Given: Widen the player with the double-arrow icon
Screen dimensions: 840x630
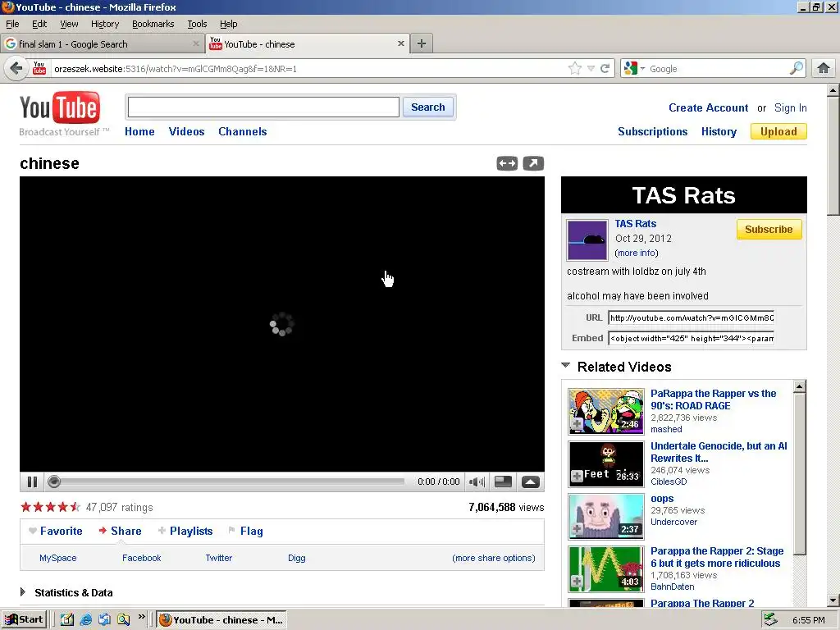Looking at the screenshot, I should [507, 163].
